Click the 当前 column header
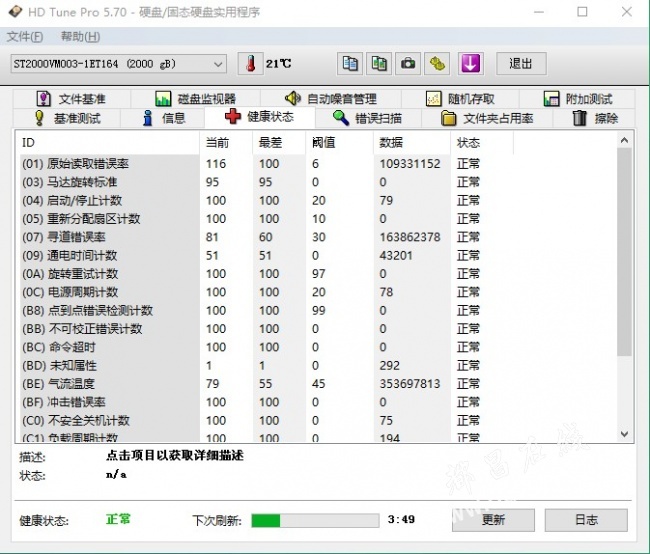The height and width of the screenshot is (554, 650). [226, 143]
